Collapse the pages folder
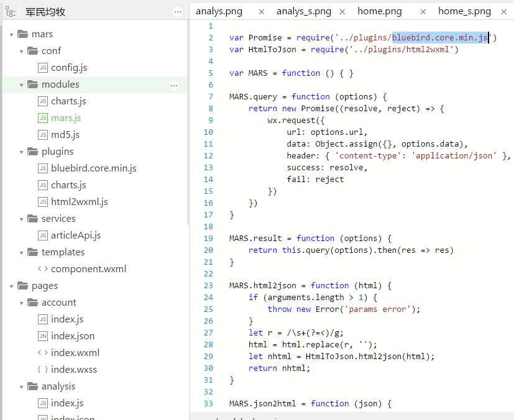This screenshot has width=514, height=420. (x=12, y=286)
